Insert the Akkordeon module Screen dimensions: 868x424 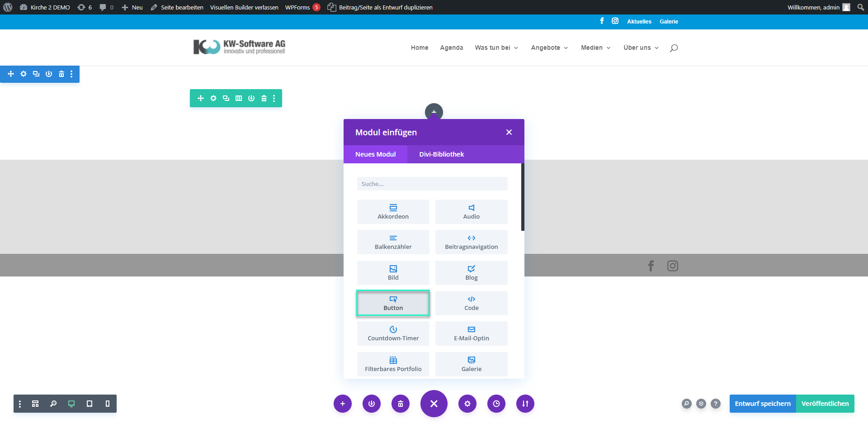393,212
